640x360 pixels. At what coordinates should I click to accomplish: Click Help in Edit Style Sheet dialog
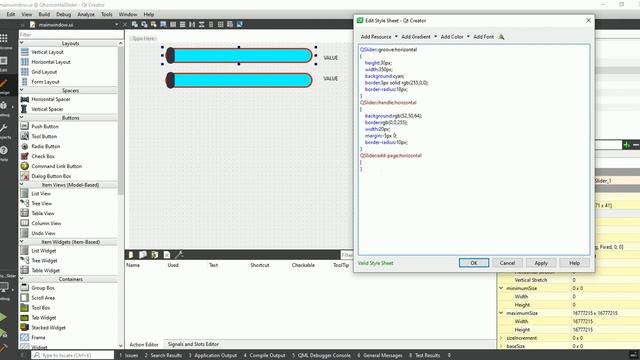tap(574, 263)
